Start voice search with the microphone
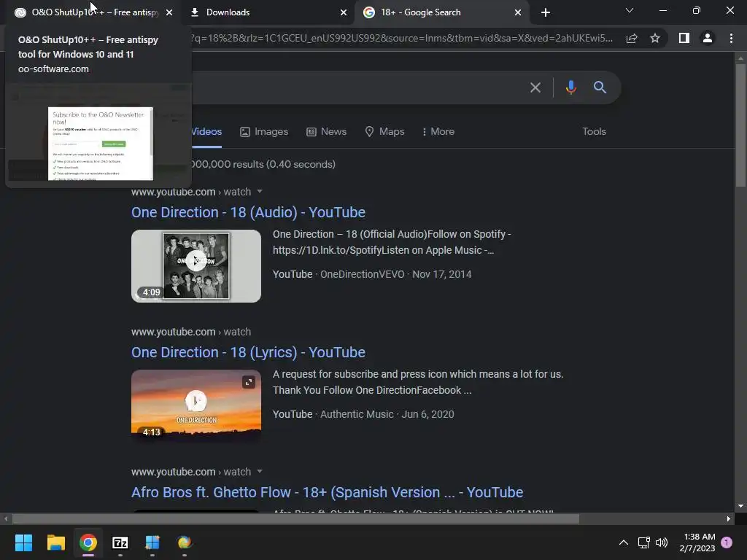Image resolution: width=747 pixels, height=560 pixels. (570, 87)
